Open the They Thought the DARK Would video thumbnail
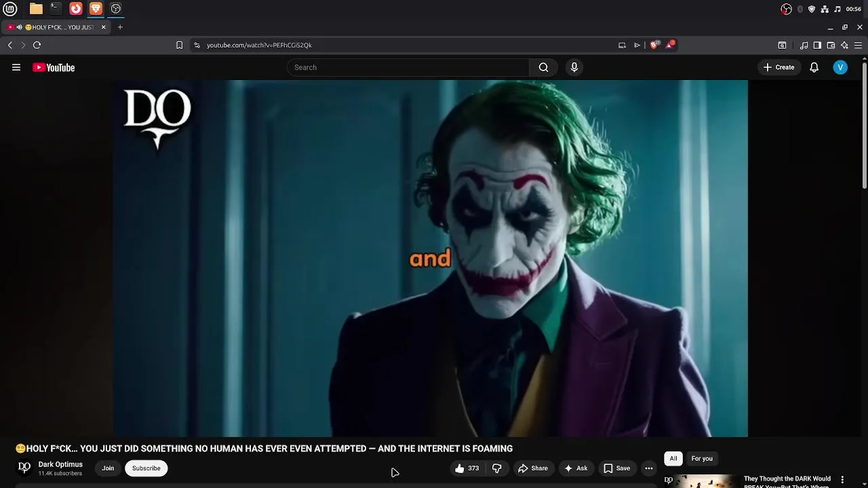 pos(701,481)
